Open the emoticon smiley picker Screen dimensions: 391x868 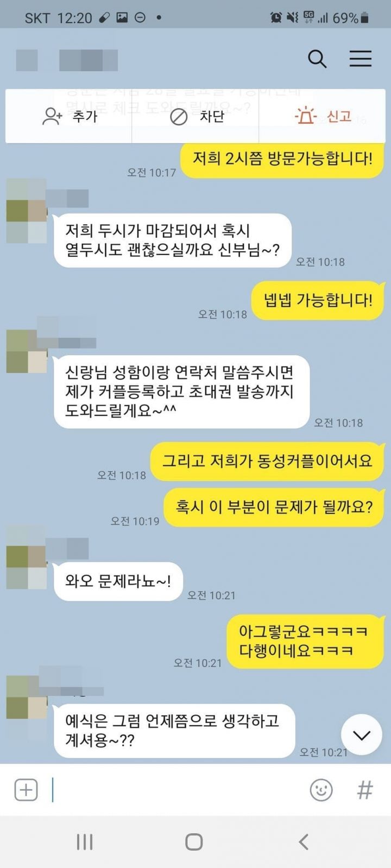click(321, 790)
